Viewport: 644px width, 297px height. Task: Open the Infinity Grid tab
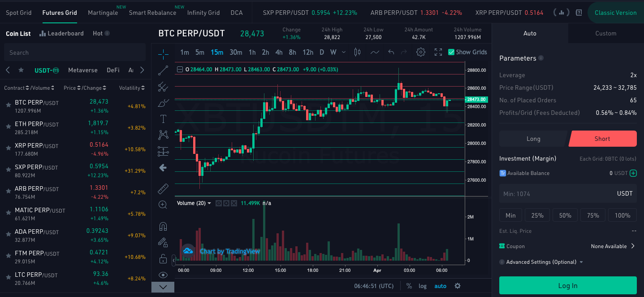(203, 13)
